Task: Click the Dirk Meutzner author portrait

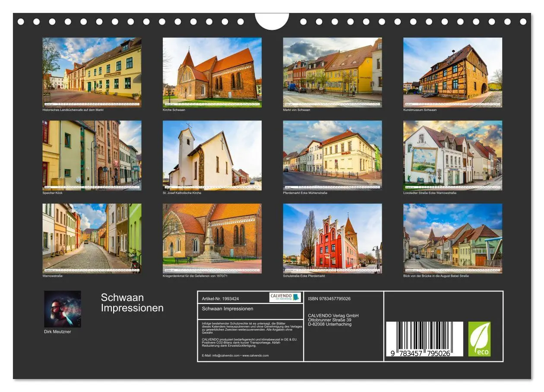Action: [x=62, y=309]
